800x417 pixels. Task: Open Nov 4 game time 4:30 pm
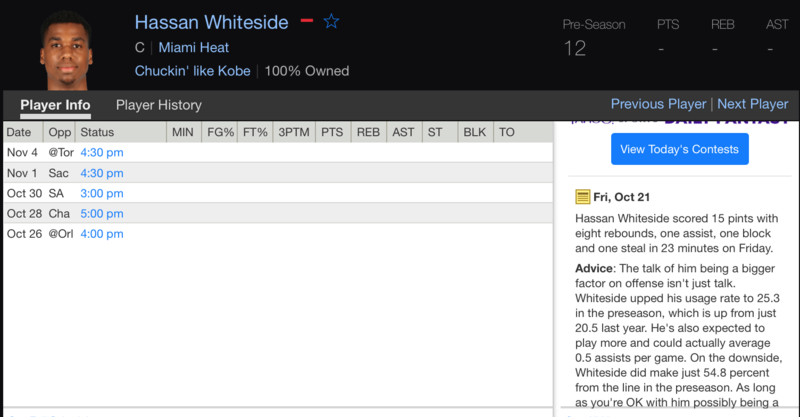pos(102,153)
